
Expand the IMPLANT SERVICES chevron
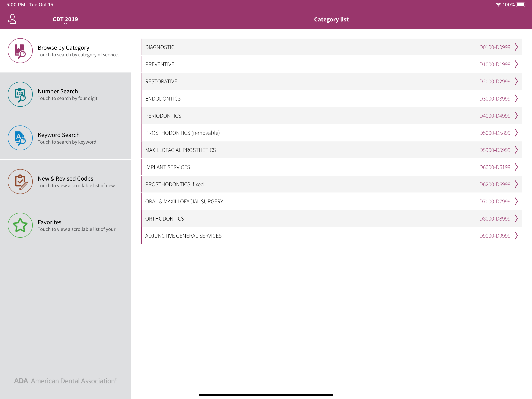point(516,167)
